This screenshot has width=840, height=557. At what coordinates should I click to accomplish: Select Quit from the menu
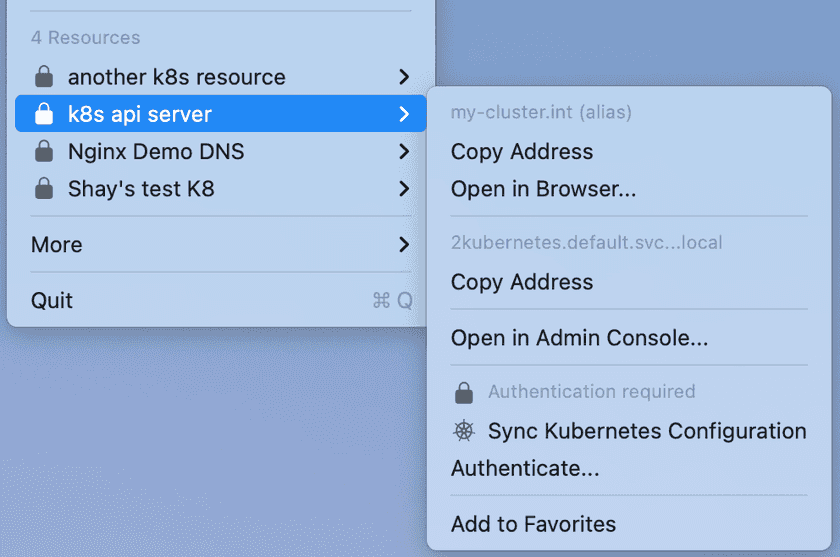52,301
